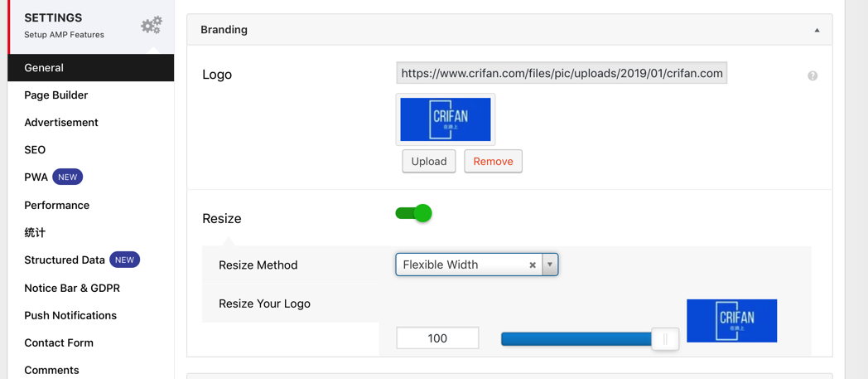Click the logo URL text field
The height and width of the screenshot is (379, 868).
(x=562, y=73)
